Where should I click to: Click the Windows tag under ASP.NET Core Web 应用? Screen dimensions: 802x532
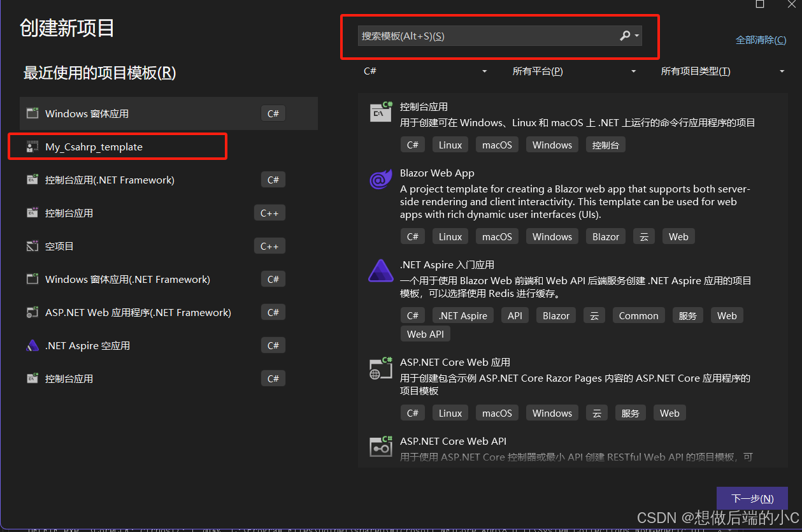[552, 413]
